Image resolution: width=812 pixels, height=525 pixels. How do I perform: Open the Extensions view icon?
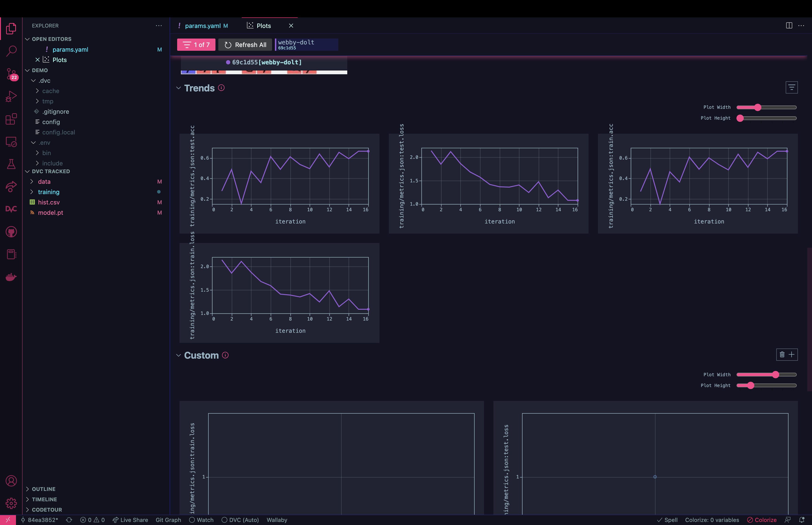click(11, 119)
